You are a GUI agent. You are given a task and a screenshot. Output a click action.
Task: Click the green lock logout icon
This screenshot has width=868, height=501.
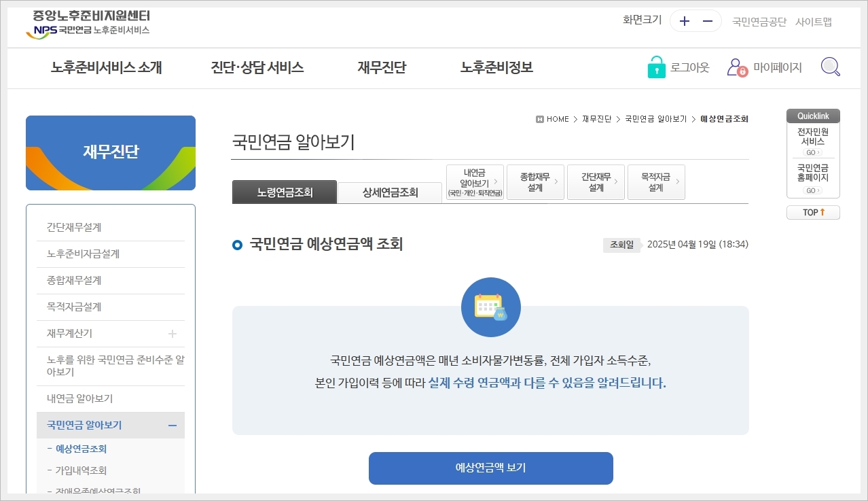(656, 67)
